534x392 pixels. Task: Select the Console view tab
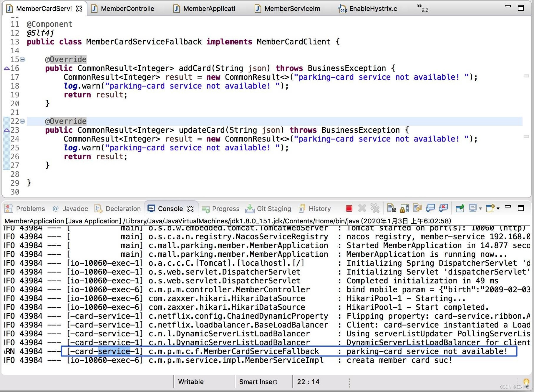(170, 209)
